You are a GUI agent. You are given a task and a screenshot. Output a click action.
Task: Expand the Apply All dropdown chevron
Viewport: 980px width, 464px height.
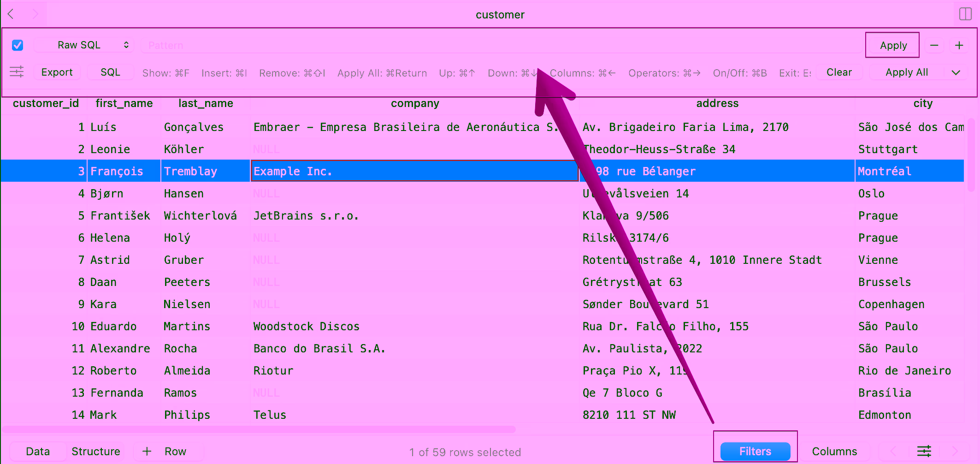tap(956, 72)
